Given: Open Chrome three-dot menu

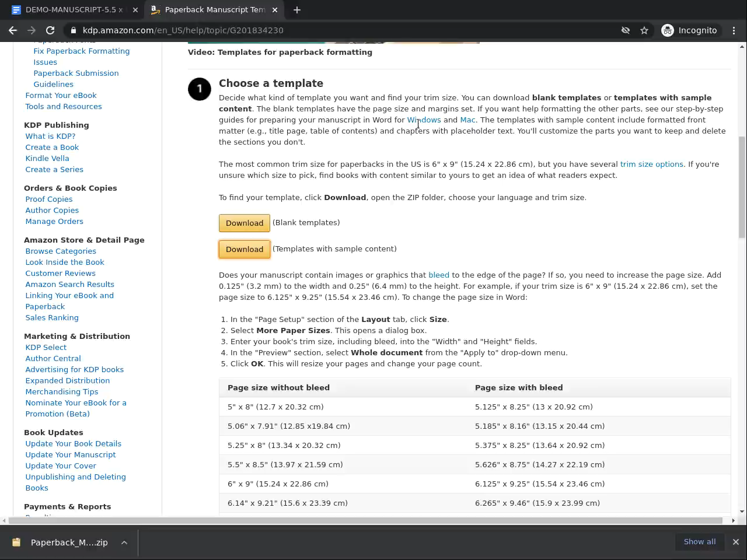Looking at the screenshot, I should 734,30.
